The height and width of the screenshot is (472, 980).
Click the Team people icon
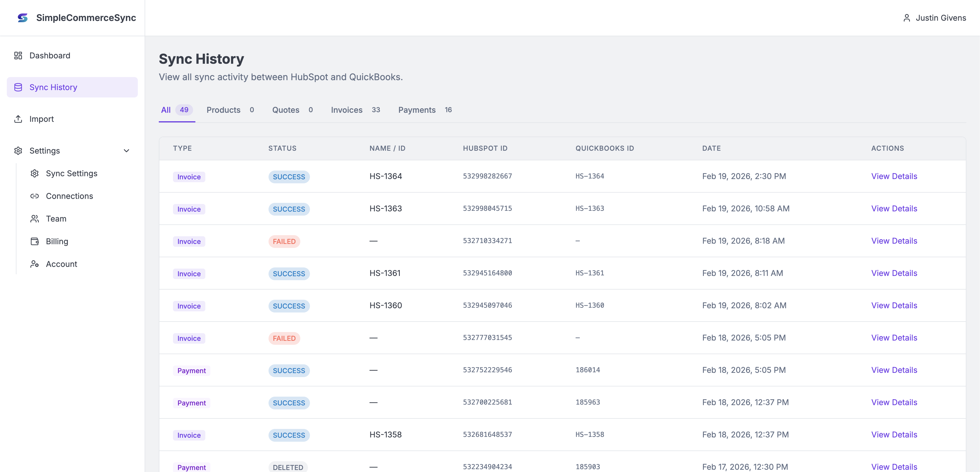click(x=35, y=219)
